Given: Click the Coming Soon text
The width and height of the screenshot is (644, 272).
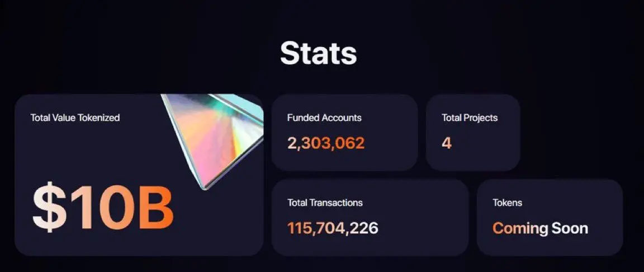Looking at the screenshot, I should tap(540, 228).
